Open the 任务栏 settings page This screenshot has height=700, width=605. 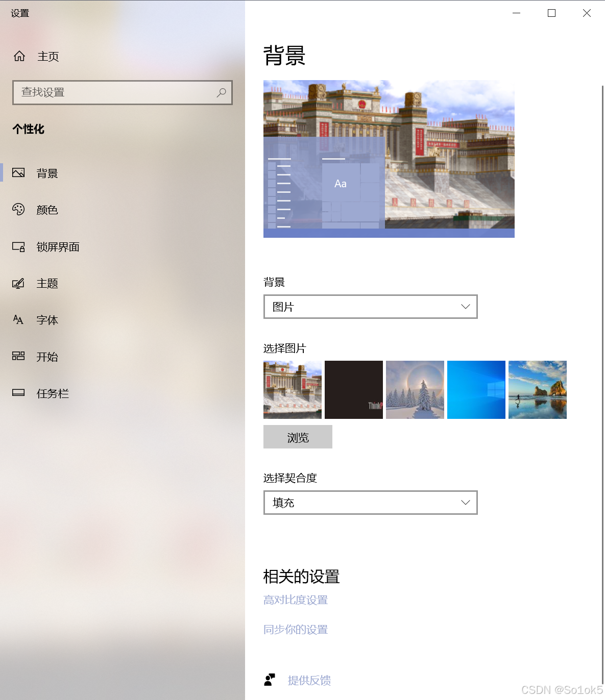123,393
